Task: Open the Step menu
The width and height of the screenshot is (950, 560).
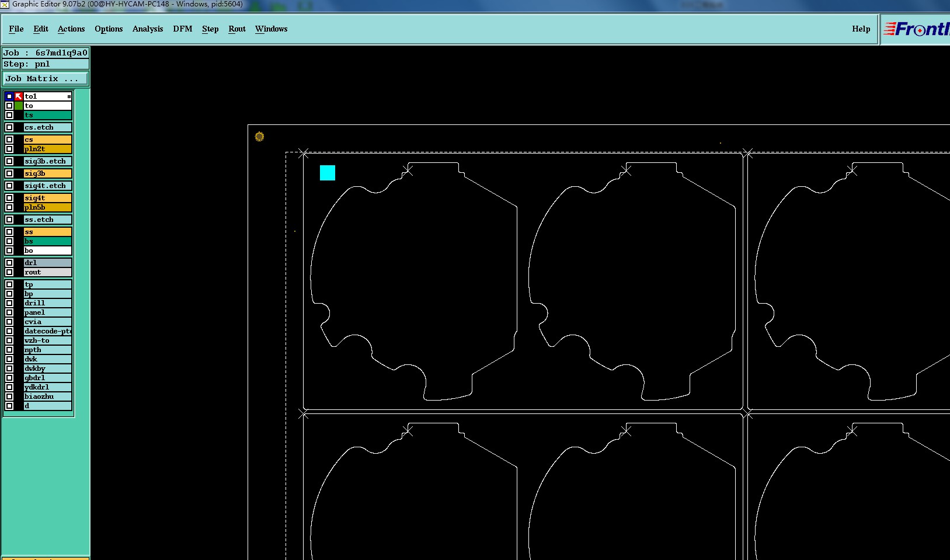Action: pyautogui.click(x=210, y=29)
